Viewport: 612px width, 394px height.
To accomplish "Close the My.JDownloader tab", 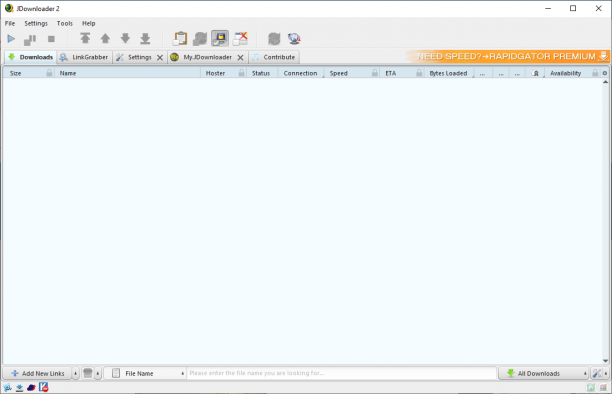I will click(240, 57).
